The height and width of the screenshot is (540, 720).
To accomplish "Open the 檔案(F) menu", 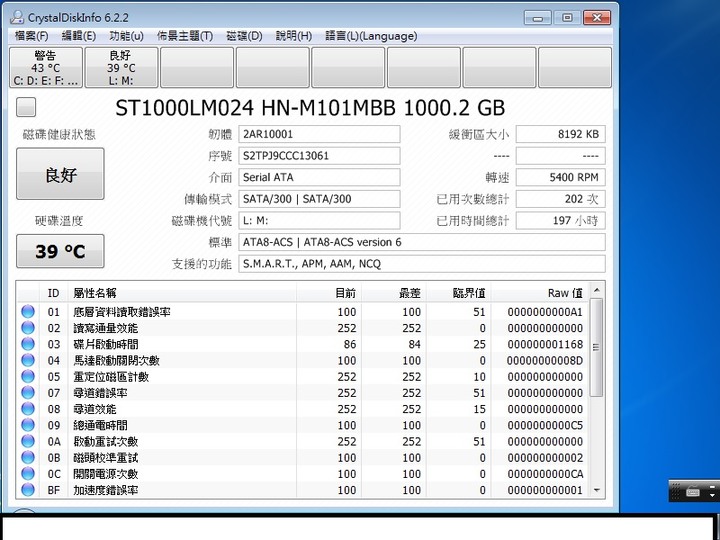I will tap(31, 36).
